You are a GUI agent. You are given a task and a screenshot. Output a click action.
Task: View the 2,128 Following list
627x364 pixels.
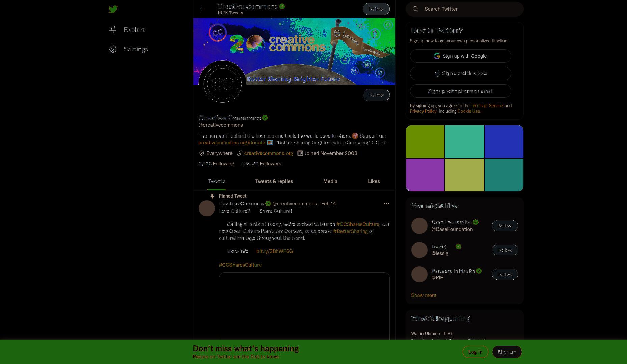coord(216,164)
